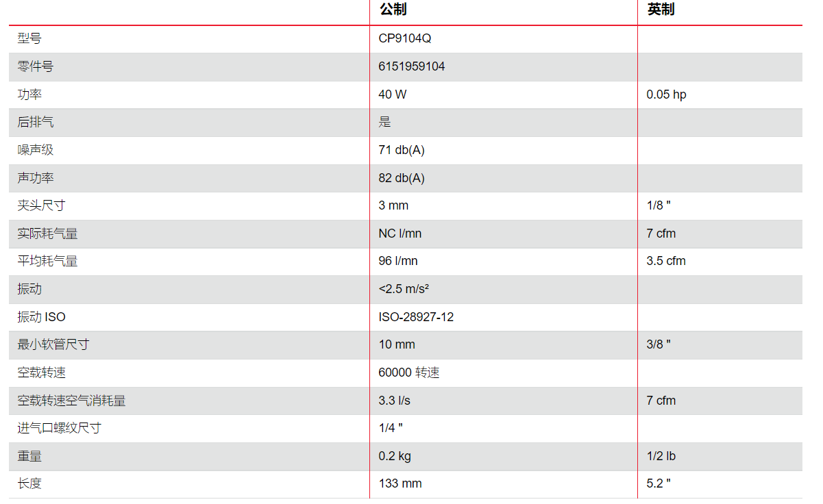Click the ISO-28927-12 standard text
The height and width of the screenshot is (504, 823).
click(416, 317)
